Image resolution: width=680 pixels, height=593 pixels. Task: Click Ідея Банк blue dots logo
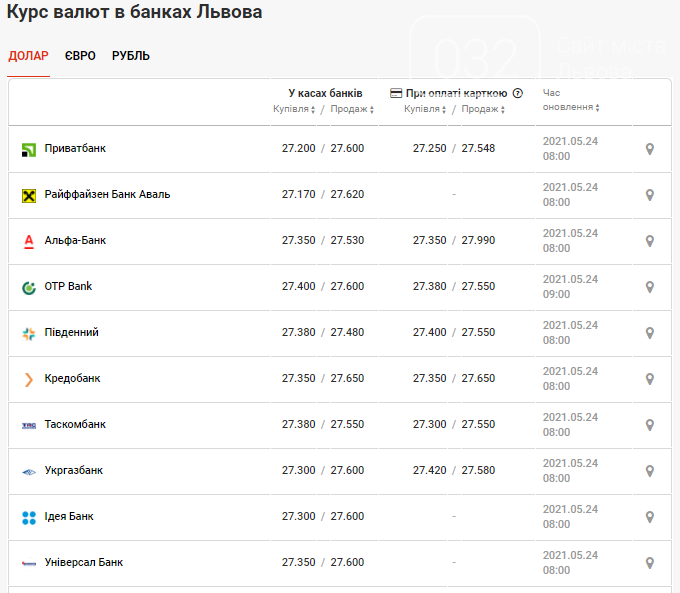[29, 518]
